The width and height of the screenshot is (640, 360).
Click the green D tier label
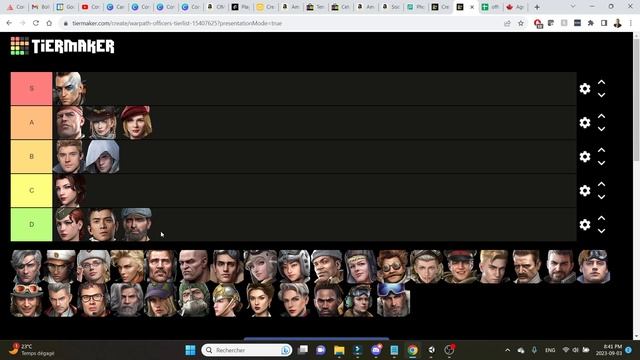point(31,224)
